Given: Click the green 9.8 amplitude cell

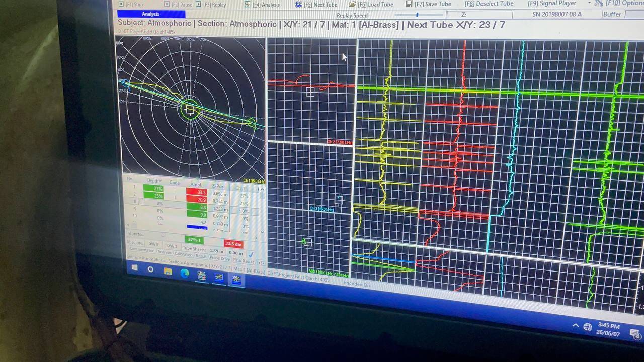Looking at the screenshot, I should point(197,207).
